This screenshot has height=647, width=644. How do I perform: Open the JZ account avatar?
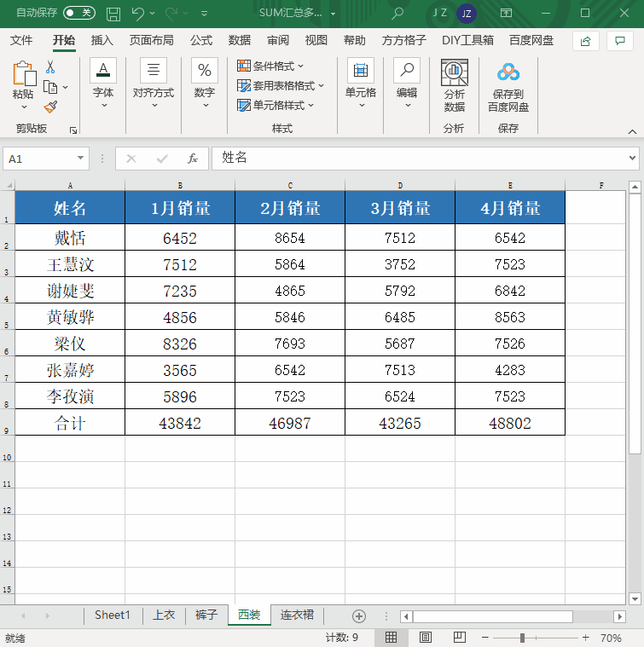click(467, 14)
